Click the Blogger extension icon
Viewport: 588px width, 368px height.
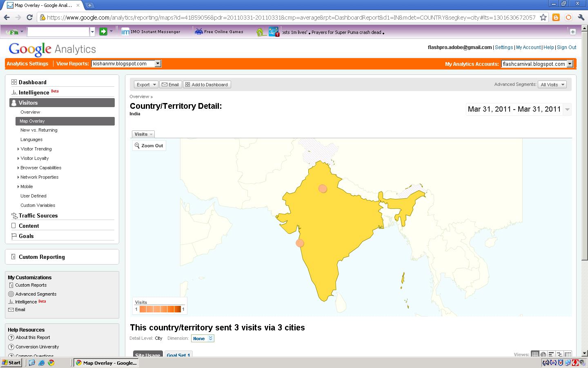tap(556, 17)
